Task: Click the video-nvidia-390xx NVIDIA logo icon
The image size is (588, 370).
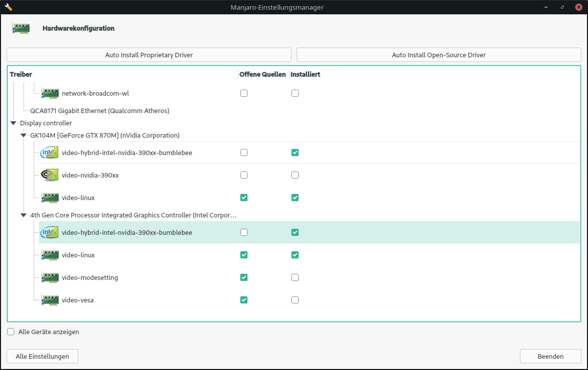Action: pos(50,175)
